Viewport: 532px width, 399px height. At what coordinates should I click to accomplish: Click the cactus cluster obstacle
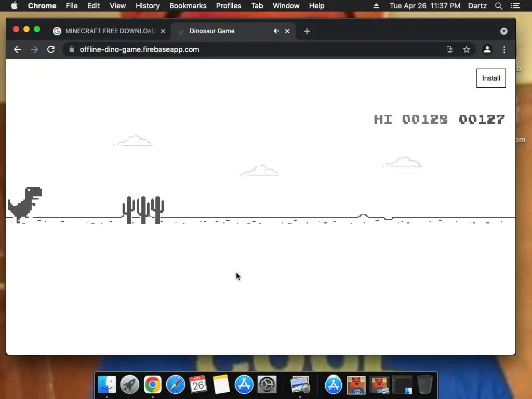tap(143, 210)
